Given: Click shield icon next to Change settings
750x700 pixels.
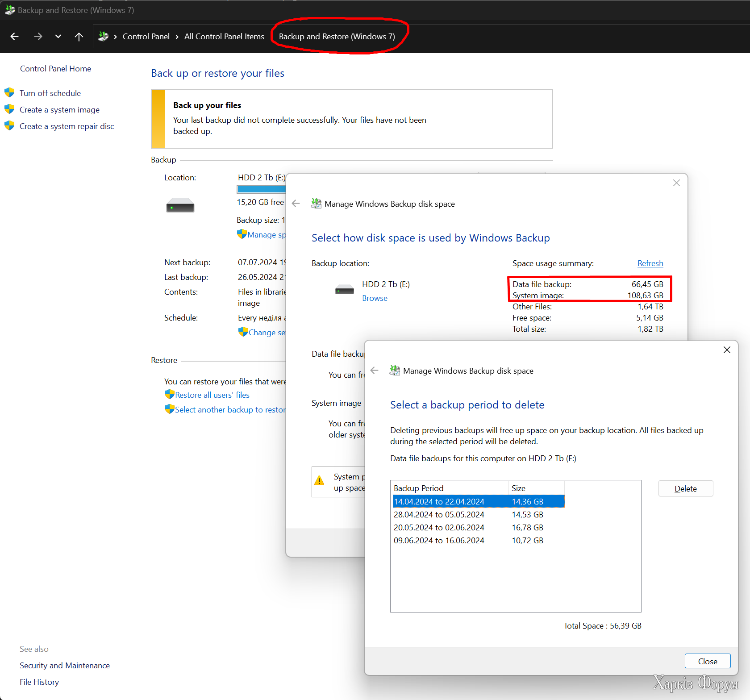Looking at the screenshot, I should pos(243,332).
